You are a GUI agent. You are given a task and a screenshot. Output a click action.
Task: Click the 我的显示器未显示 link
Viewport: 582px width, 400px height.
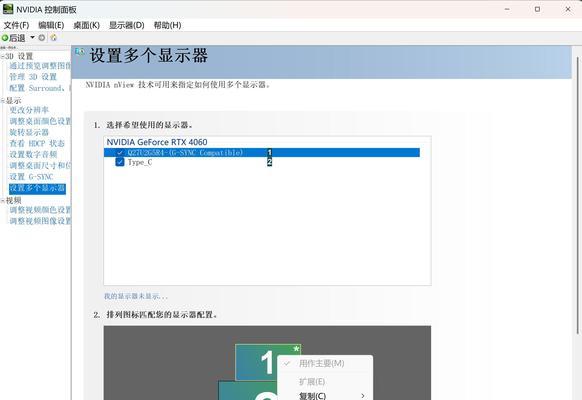[136, 296]
